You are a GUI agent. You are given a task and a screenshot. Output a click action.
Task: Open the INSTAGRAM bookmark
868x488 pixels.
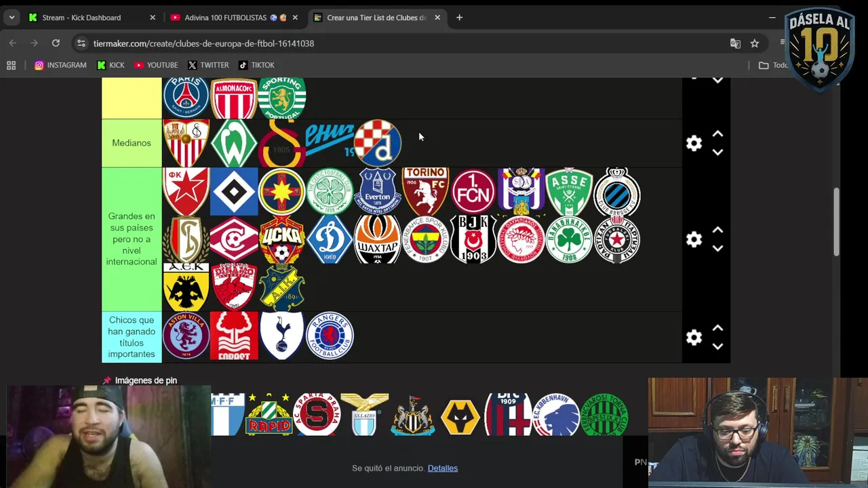point(60,65)
